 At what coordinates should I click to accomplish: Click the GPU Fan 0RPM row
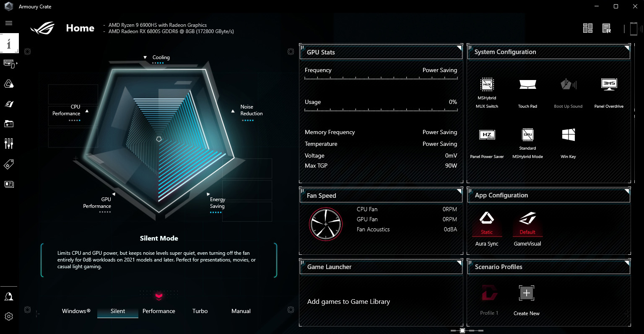pyautogui.click(x=407, y=219)
